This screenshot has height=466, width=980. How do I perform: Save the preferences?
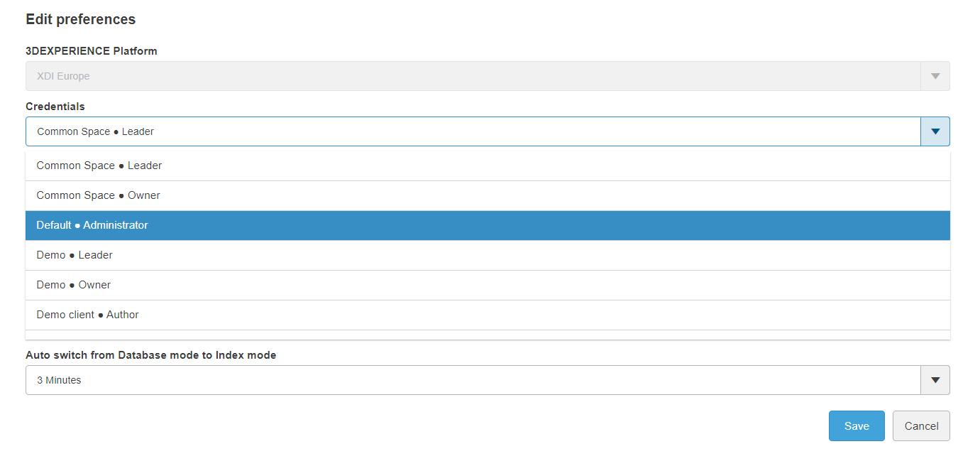(x=856, y=426)
